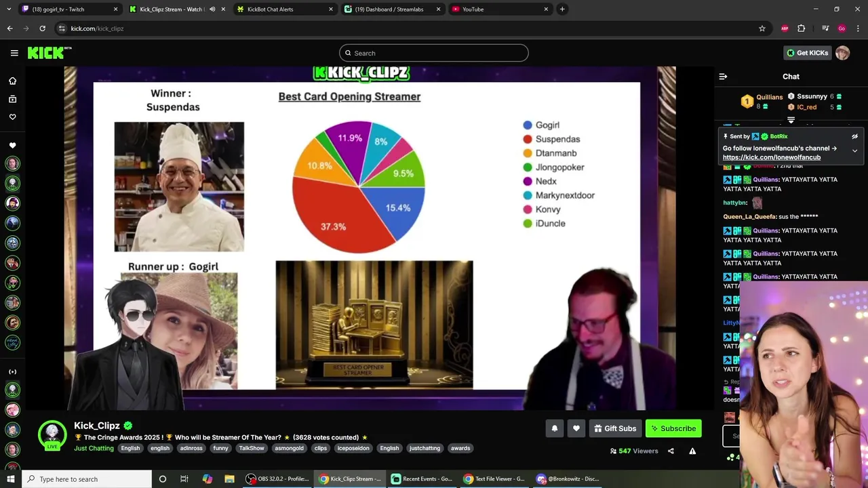Collapse the chat panel with the arrow icon
Viewport: 868px width, 488px height.
click(x=723, y=77)
